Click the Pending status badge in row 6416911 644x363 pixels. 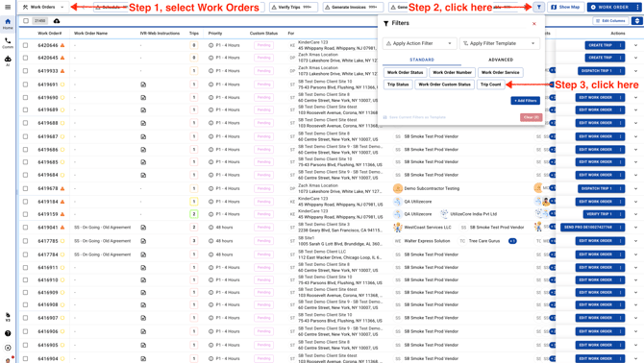263,267
